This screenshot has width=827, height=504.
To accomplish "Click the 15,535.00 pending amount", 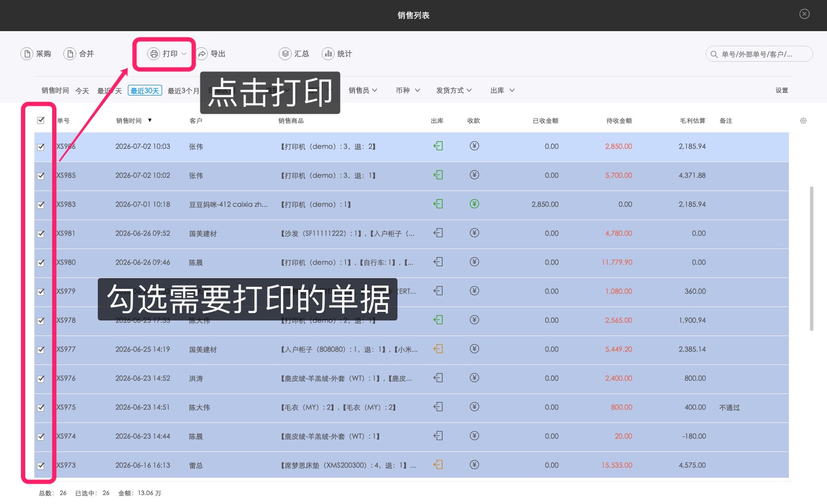I will (x=617, y=465).
